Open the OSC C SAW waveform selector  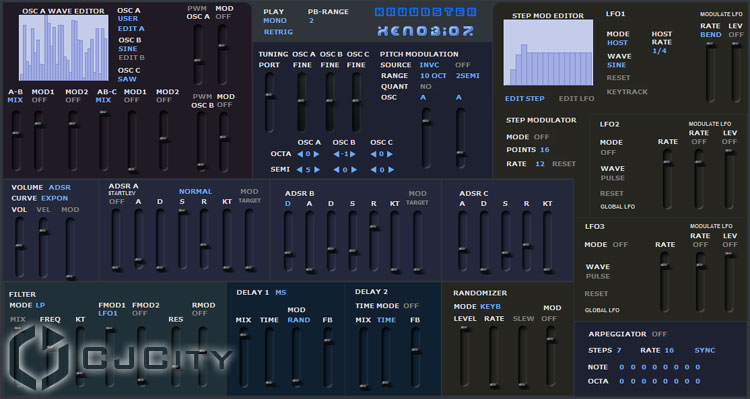[x=127, y=79]
